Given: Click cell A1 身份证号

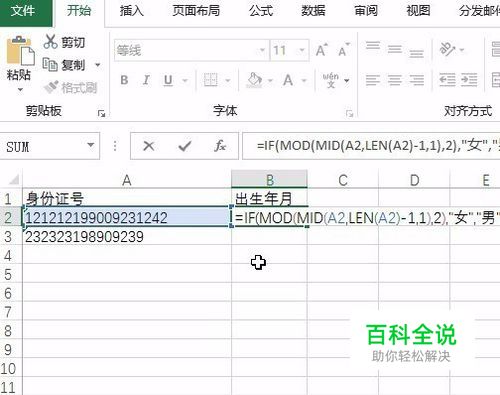Looking at the screenshot, I should [x=127, y=199].
